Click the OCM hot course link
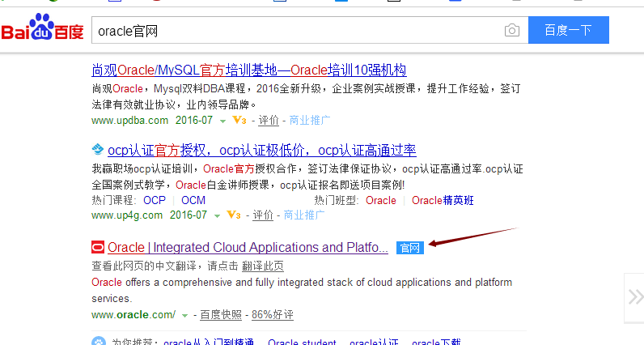Viewport: 644px width, 345px height. (193, 200)
